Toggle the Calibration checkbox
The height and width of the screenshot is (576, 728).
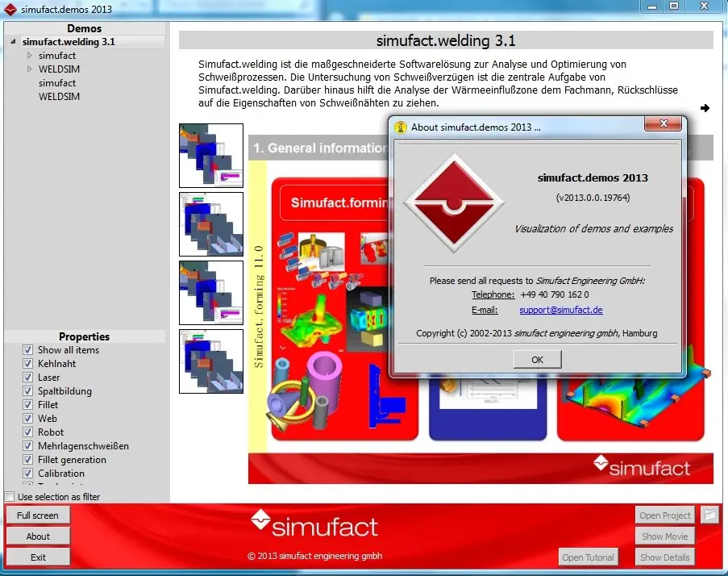click(x=28, y=474)
